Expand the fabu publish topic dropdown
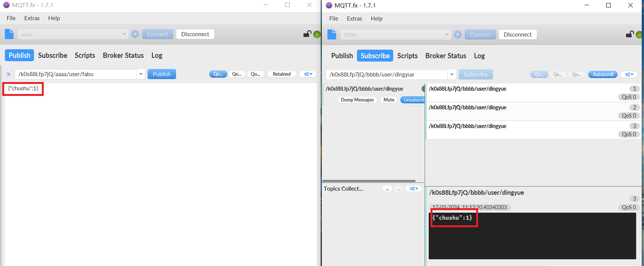 click(x=141, y=74)
